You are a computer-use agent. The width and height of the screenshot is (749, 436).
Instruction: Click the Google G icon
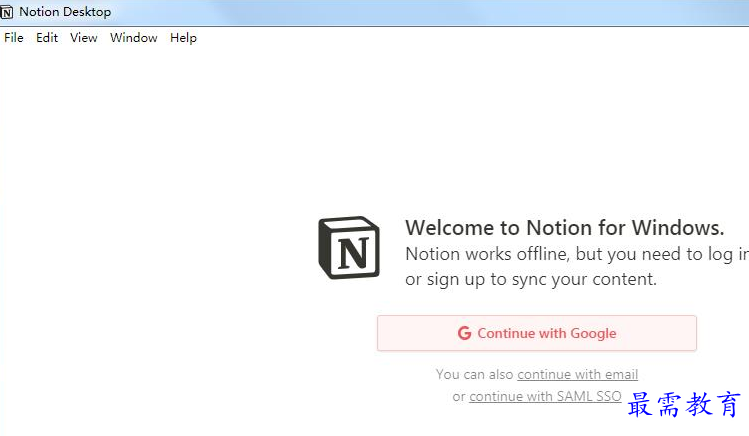[x=464, y=333]
